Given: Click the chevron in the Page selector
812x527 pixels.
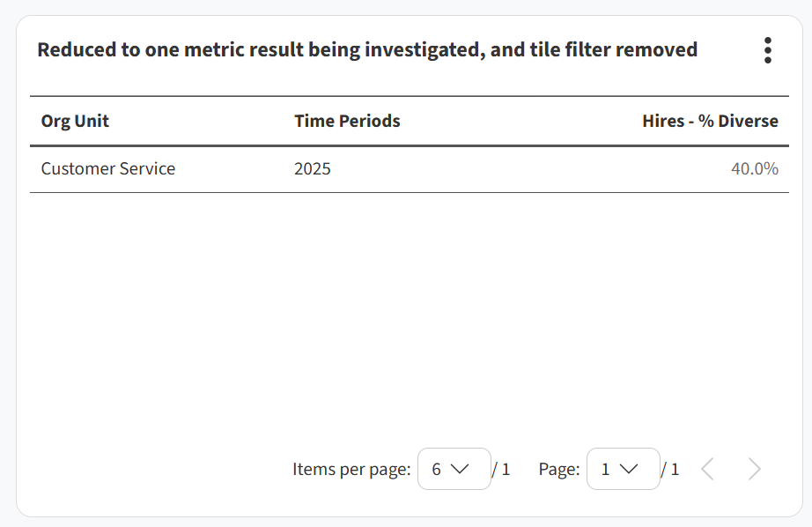Looking at the screenshot, I should point(629,469).
